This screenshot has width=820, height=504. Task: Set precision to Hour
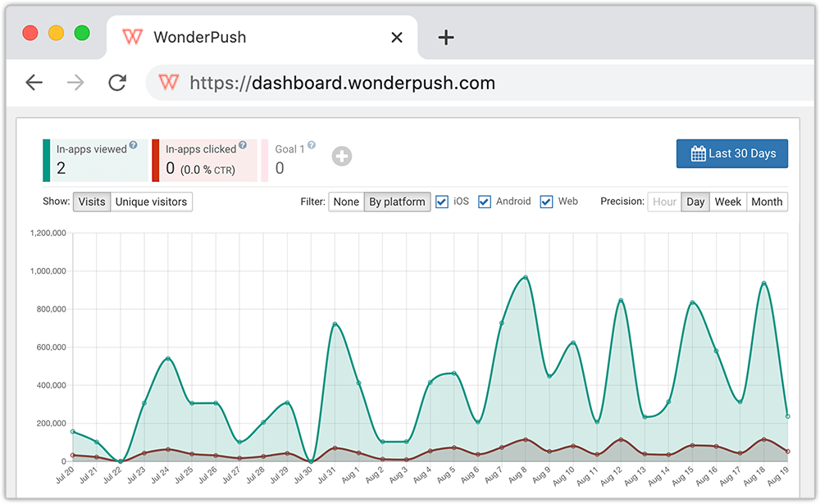click(664, 202)
